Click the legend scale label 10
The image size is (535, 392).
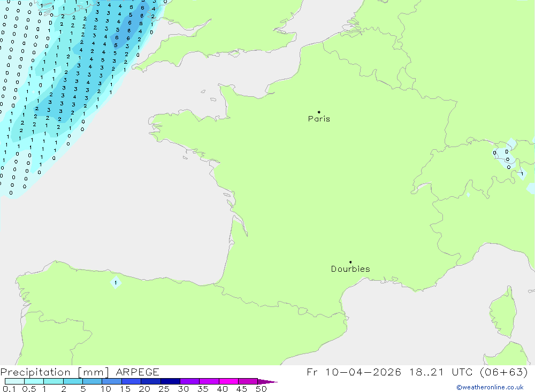(106, 389)
